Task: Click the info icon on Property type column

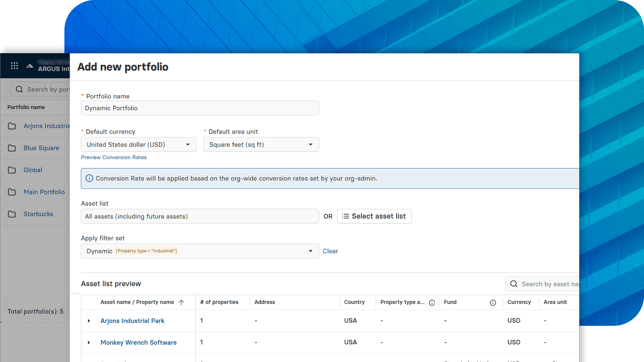Action: [432, 302]
